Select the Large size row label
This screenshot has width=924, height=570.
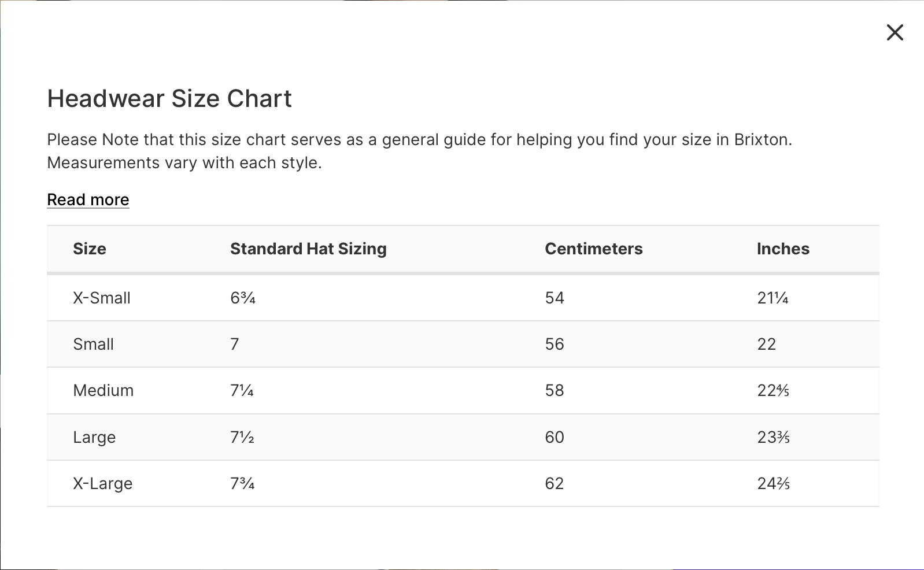[94, 437]
